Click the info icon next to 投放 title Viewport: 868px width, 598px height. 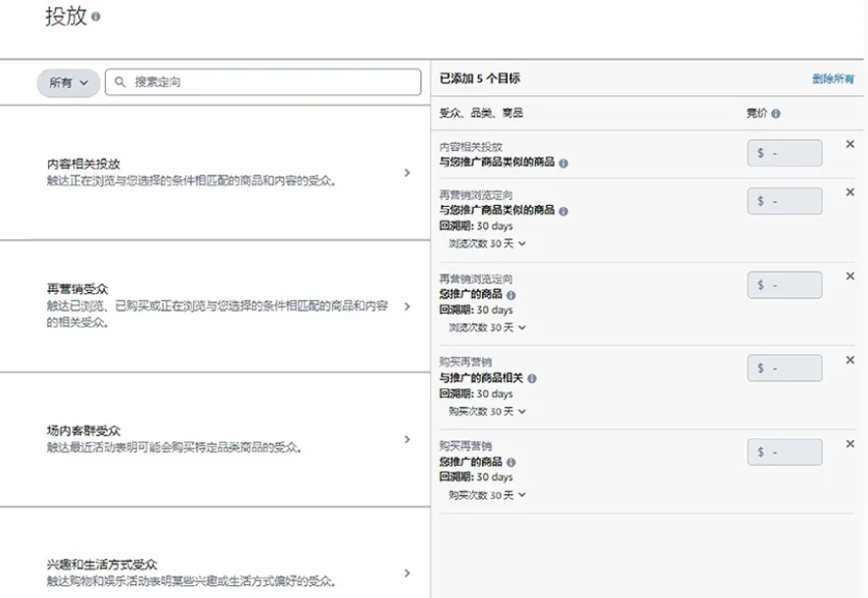point(96,18)
